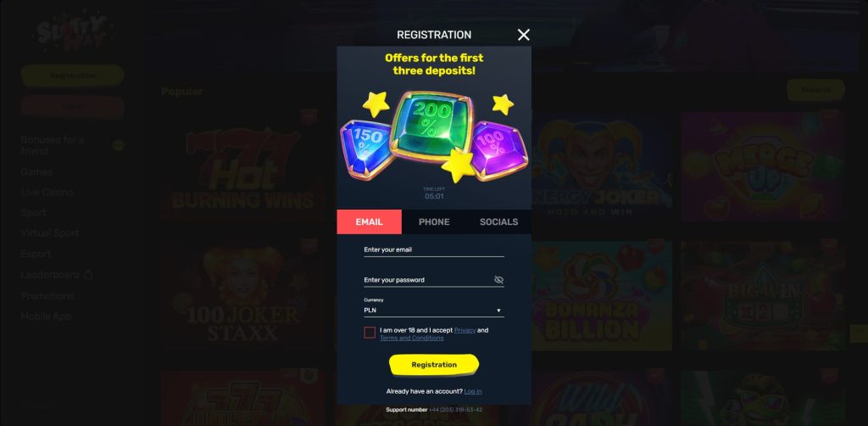Click the Bonuses for a friend badge
The height and width of the screenshot is (426, 868).
(118, 146)
